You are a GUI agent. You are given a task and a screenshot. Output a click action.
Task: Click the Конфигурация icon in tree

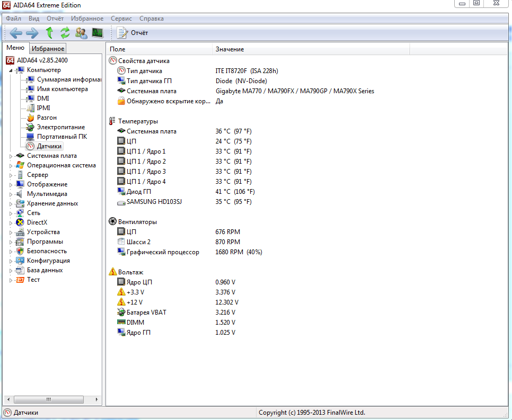pyautogui.click(x=20, y=261)
